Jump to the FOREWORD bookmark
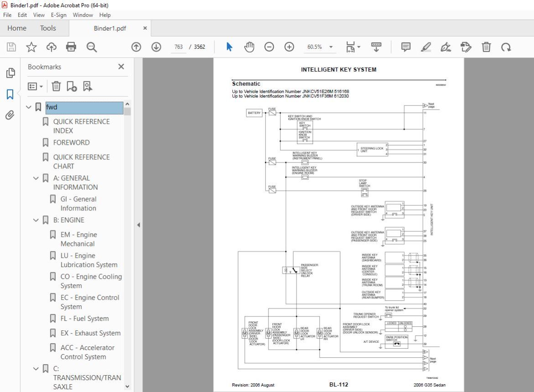The height and width of the screenshot is (392, 534). click(71, 143)
